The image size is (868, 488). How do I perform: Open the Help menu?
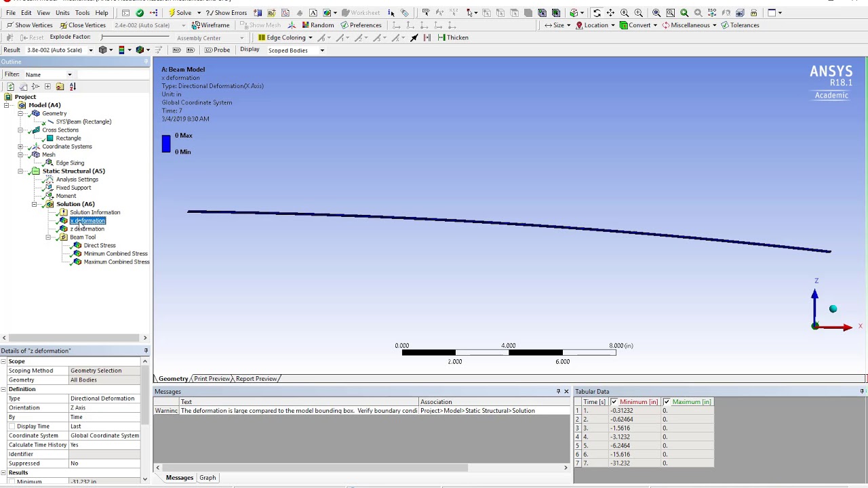102,13
